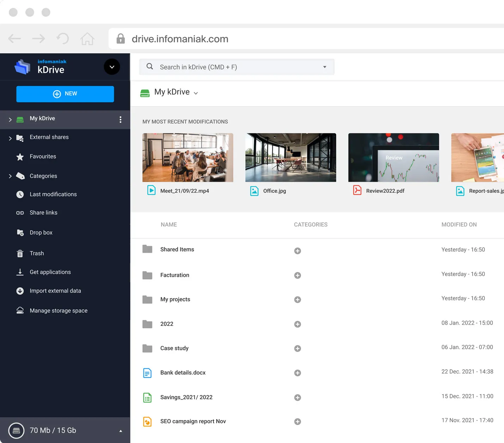The height and width of the screenshot is (443, 504).
Task: Click the Favourites star icon
Action: 20,157
